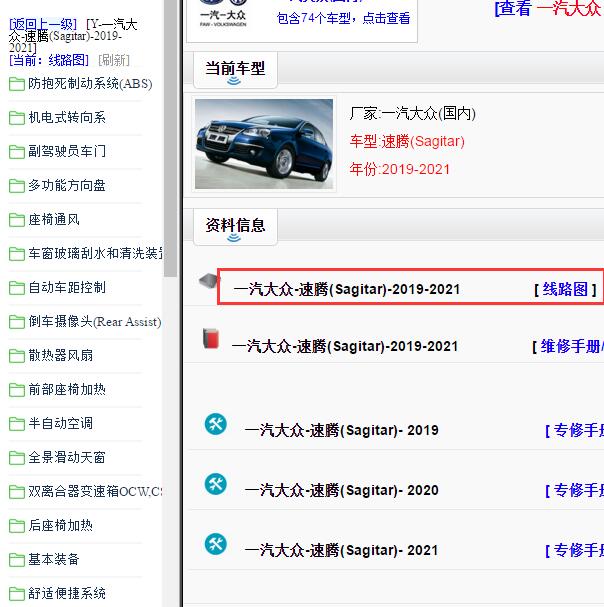Open tree item 后座椅加热
This screenshot has height=607, width=604.
(x=60, y=526)
